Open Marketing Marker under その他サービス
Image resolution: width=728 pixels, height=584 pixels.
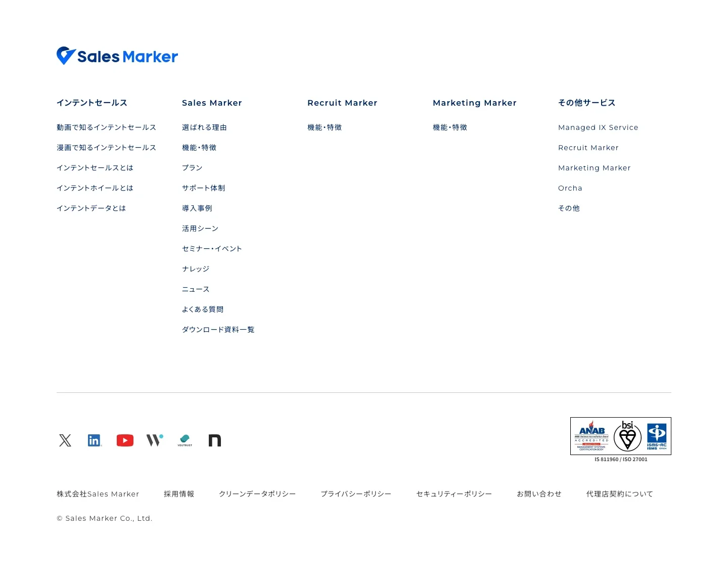(595, 168)
